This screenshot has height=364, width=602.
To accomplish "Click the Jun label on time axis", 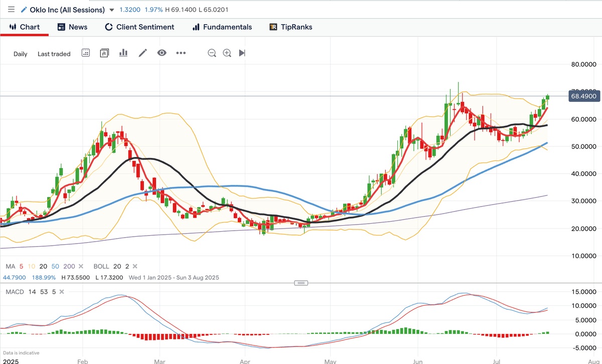I will (417, 360).
